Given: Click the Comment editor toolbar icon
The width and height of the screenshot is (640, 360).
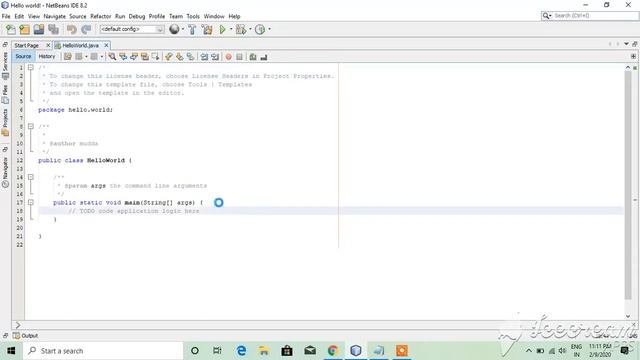Looking at the screenshot, I should (253, 57).
